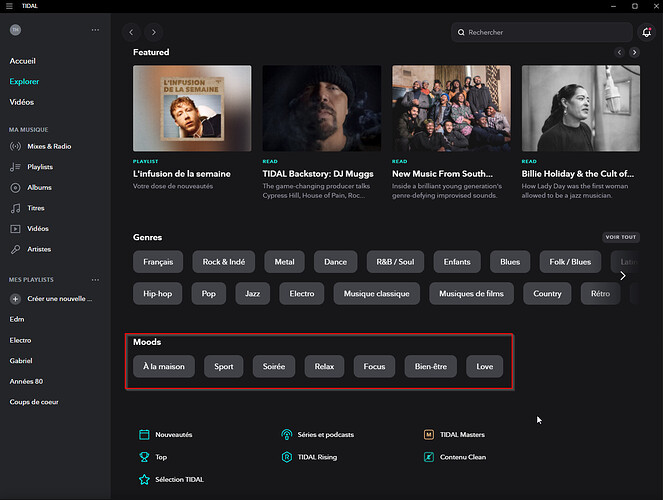The height and width of the screenshot is (500, 663).
Task: Select Explorer in the sidebar
Action: [x=24, y=81]
